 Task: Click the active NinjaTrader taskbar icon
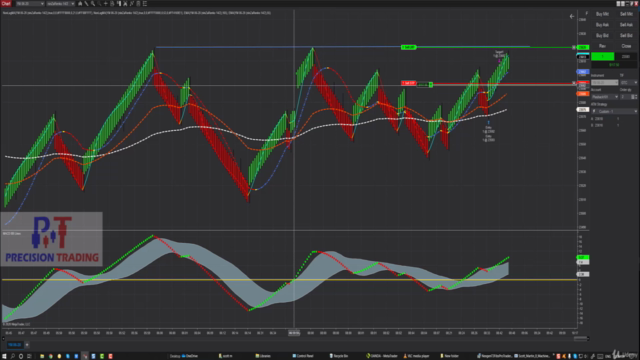(85, 356)
